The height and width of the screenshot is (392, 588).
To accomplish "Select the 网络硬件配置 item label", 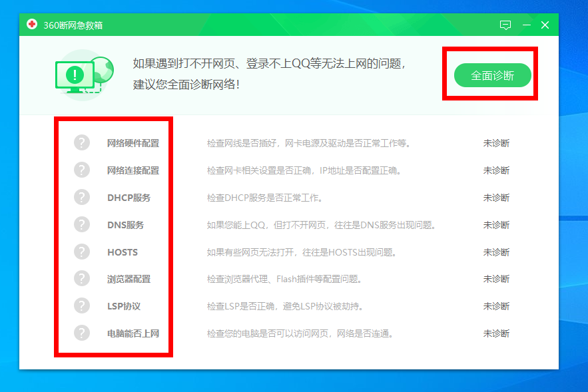I will (133, 143).
